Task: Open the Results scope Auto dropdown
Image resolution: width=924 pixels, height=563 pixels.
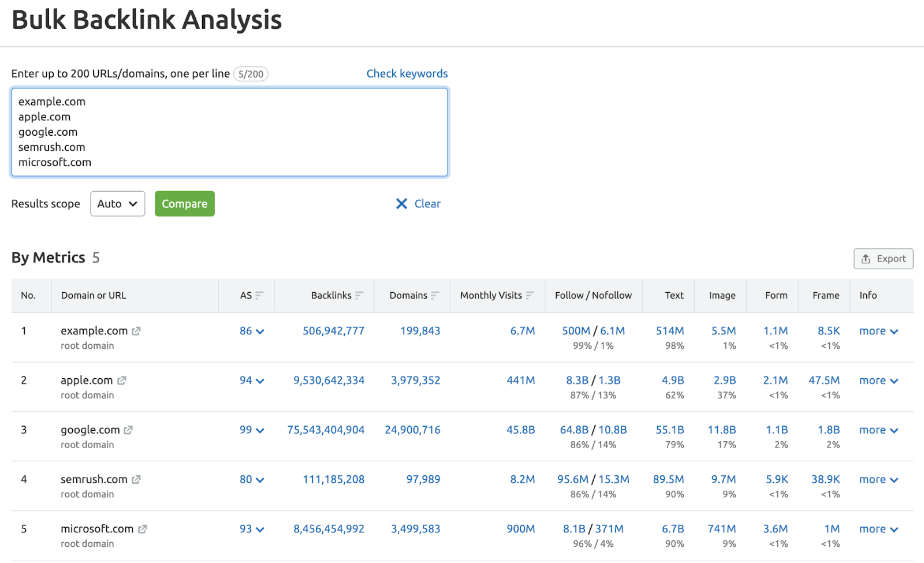Action: tap(118, 204)
